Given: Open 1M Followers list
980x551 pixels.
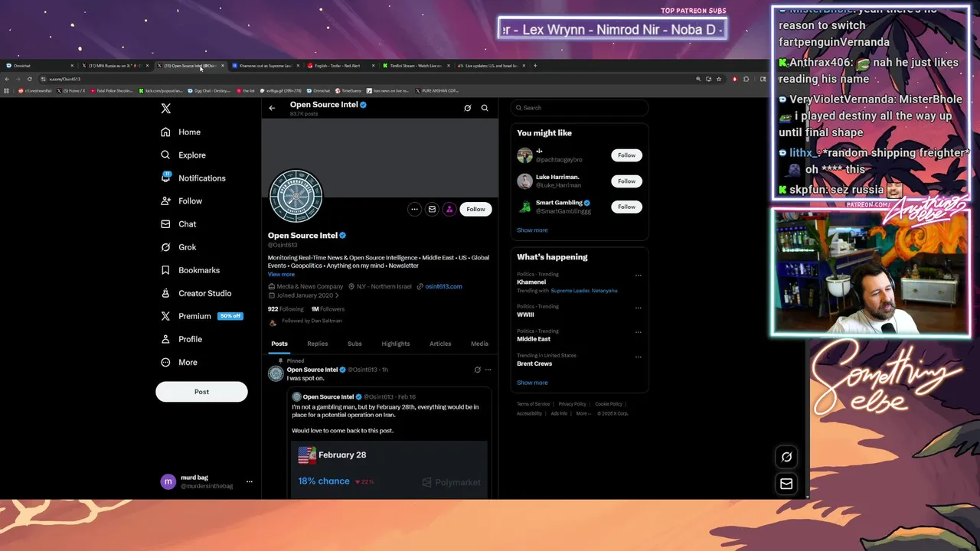Looking at the screenshot, I should 328,309.
